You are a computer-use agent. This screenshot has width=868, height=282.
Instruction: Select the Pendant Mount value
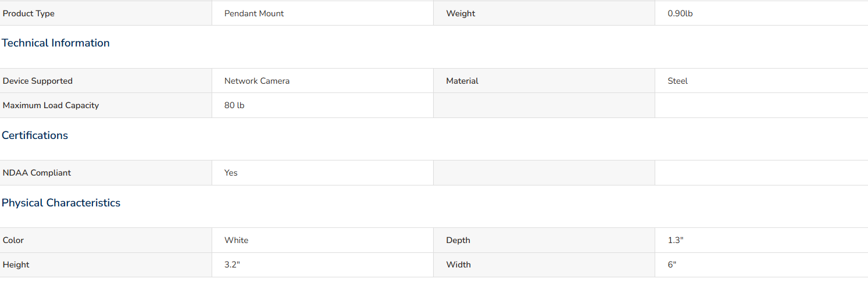tap(254, 13)
